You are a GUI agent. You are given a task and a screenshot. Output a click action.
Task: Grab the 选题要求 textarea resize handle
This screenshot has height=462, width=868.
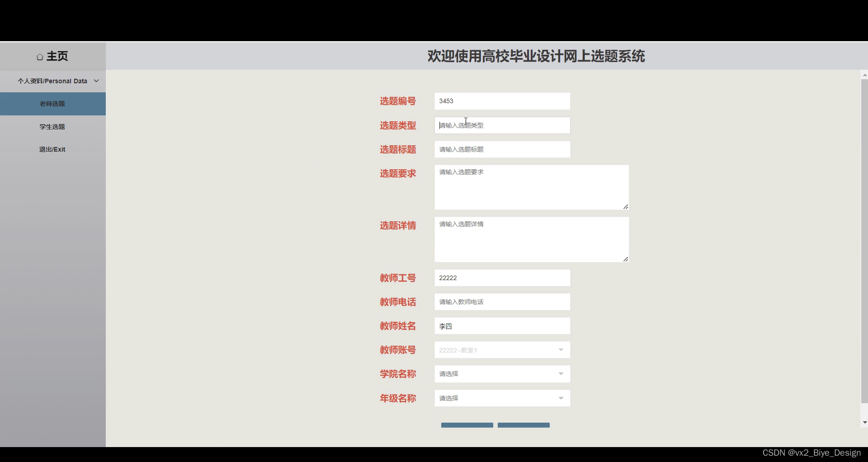click(626, 207)
